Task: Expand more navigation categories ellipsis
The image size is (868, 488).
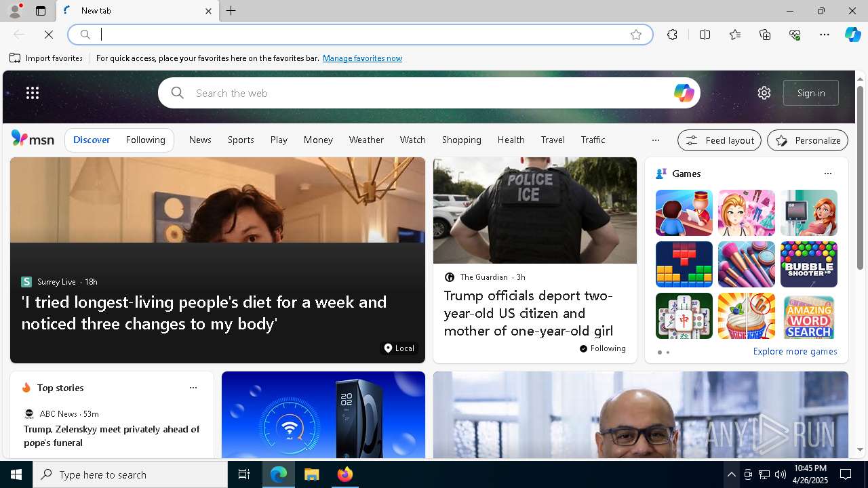Action: pyautogui.click(x=655, y=140)
